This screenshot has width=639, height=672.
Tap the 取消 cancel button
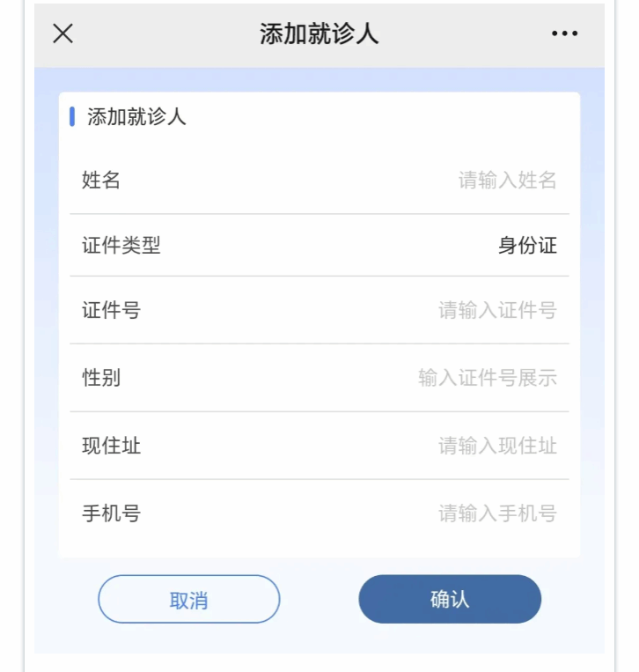tap(189, 599)
